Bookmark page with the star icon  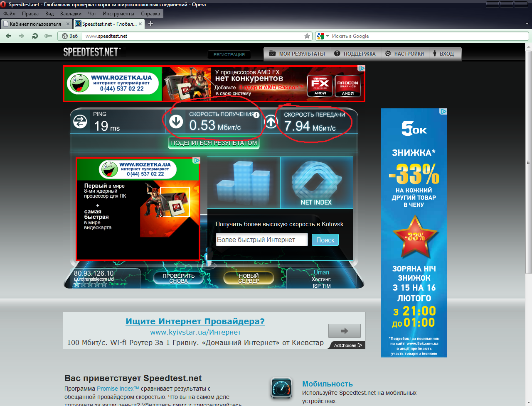(x=307, y=36)
